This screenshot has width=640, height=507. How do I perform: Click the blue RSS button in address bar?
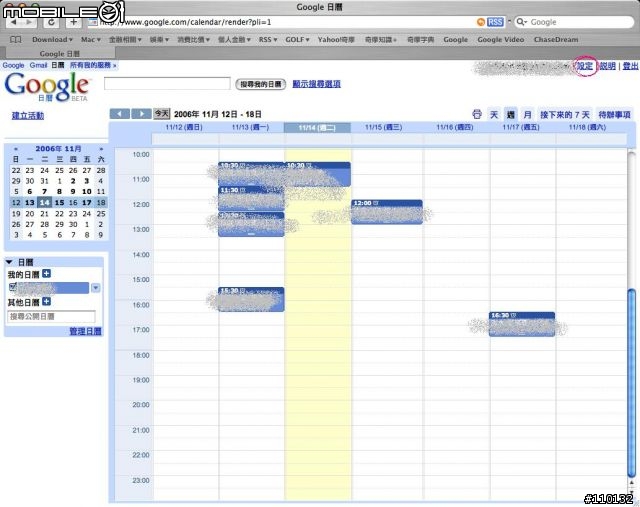point(495,22)
